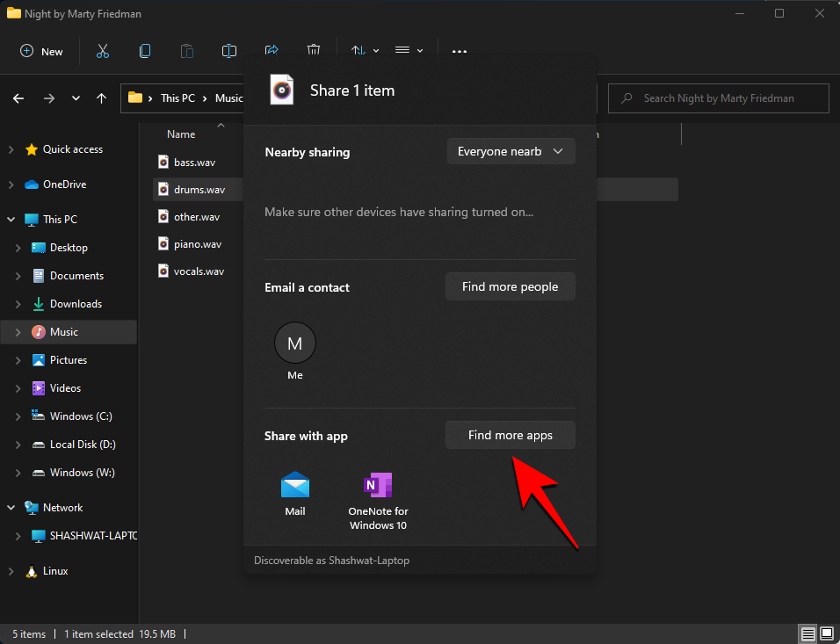Go forward with the right arrow

coord(49,98)
